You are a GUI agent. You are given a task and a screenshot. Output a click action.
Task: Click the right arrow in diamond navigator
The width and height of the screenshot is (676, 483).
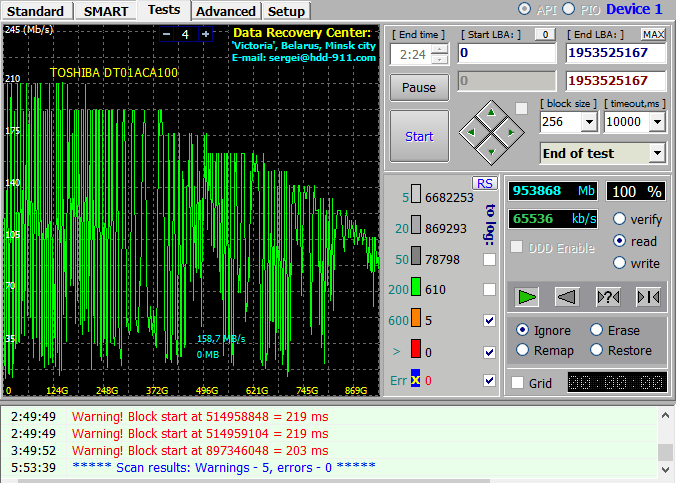tap(511, 133)
